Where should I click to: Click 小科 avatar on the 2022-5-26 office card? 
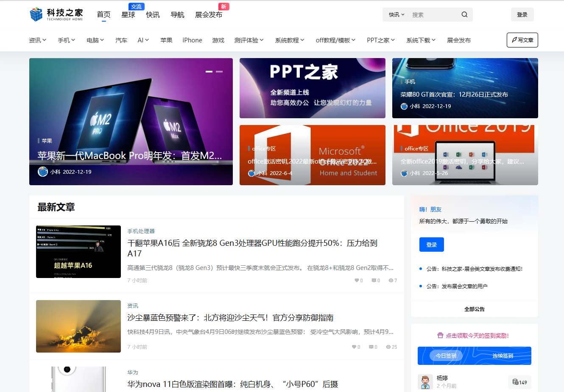click(404, 173)
